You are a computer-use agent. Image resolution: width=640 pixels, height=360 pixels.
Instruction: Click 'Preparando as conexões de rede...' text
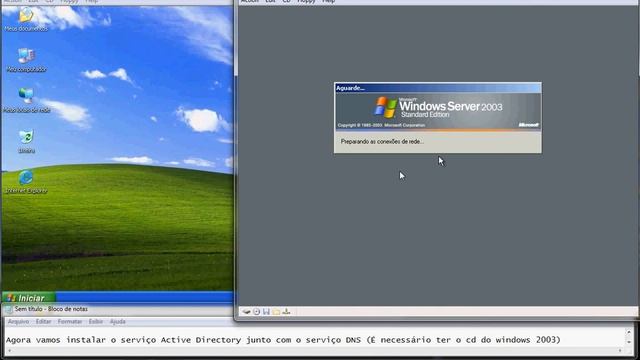point(382,142)
